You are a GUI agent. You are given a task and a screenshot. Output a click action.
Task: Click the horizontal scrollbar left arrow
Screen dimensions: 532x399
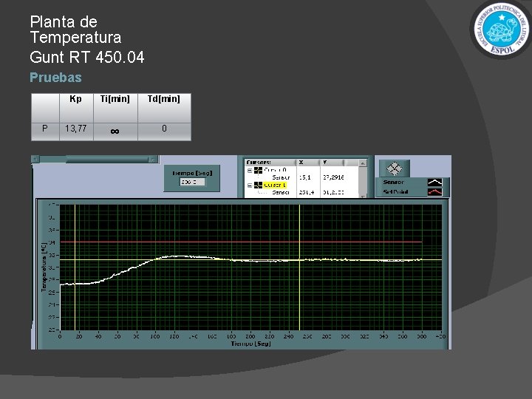coord(35,159)
